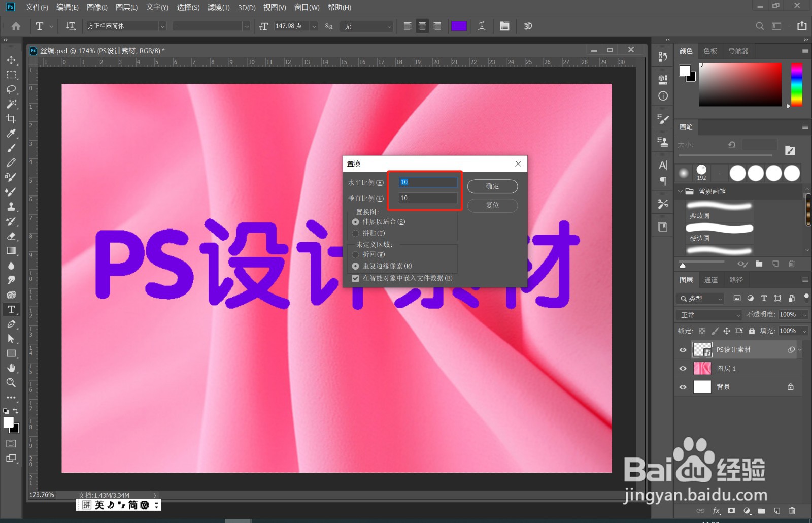
Task: Open the 滤镜(T) menu
Action: click(219, 7)
